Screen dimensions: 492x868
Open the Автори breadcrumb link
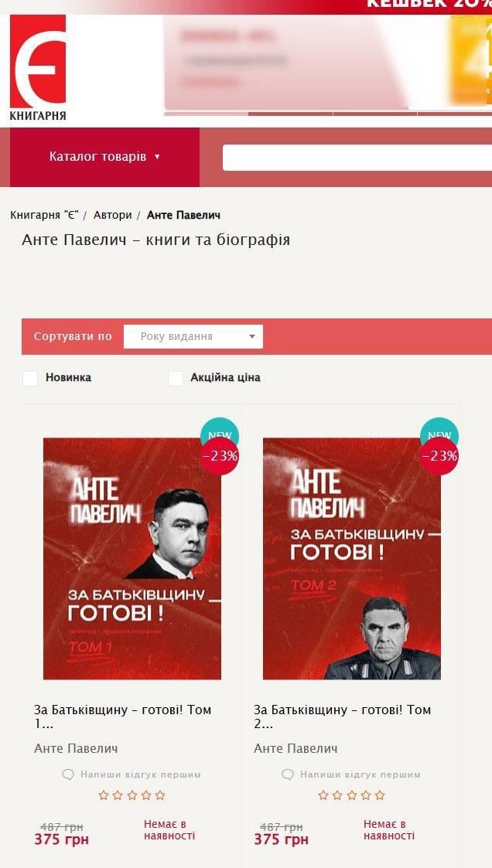tap(112, 215)
